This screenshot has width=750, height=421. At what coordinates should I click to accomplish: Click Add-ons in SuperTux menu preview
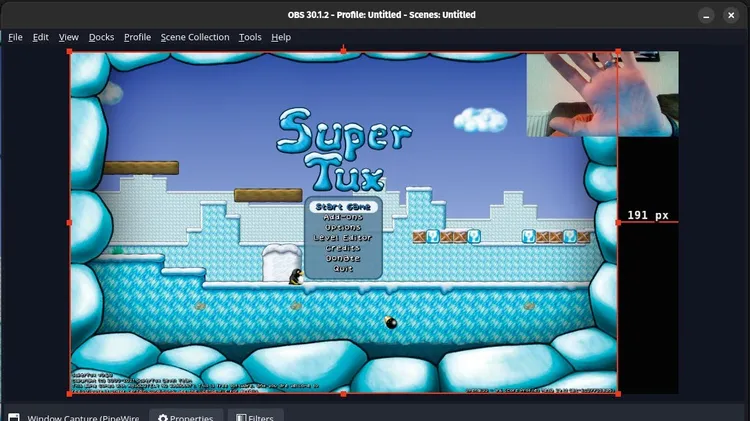pos(343,217)
